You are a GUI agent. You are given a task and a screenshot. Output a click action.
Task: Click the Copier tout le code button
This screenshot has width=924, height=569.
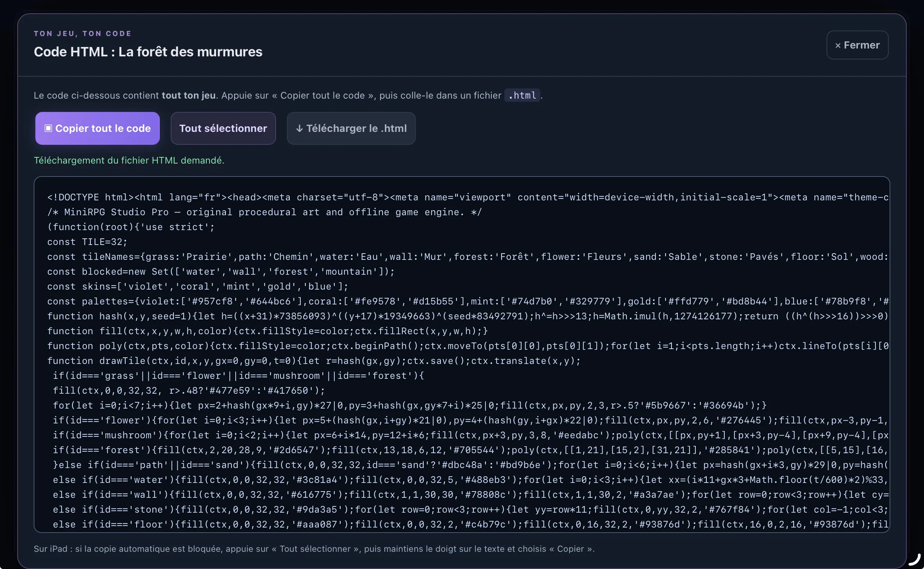(97, 128)
